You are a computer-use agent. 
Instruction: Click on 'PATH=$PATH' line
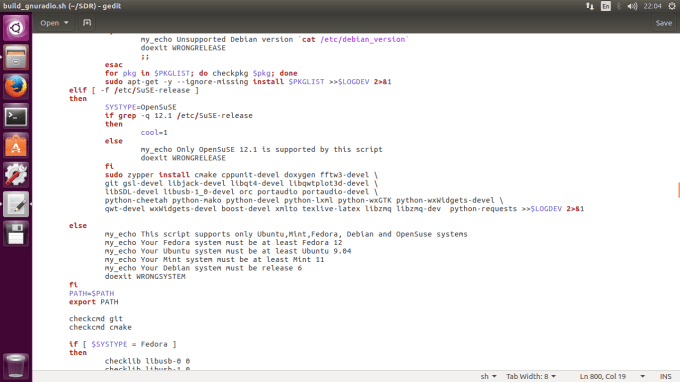point(92,294)
